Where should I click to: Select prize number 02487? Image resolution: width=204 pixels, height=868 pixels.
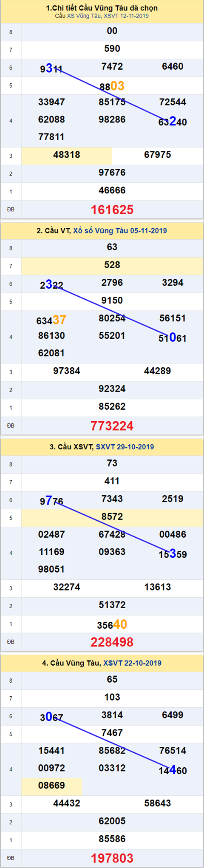[51, 534]
